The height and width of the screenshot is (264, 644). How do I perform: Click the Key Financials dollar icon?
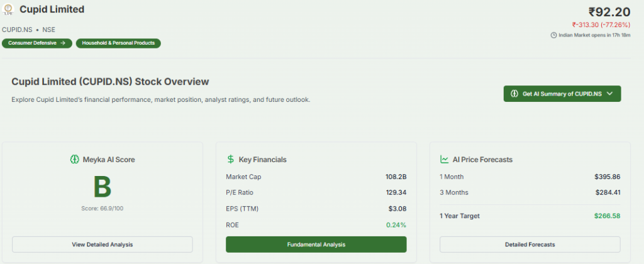[231, 160]
